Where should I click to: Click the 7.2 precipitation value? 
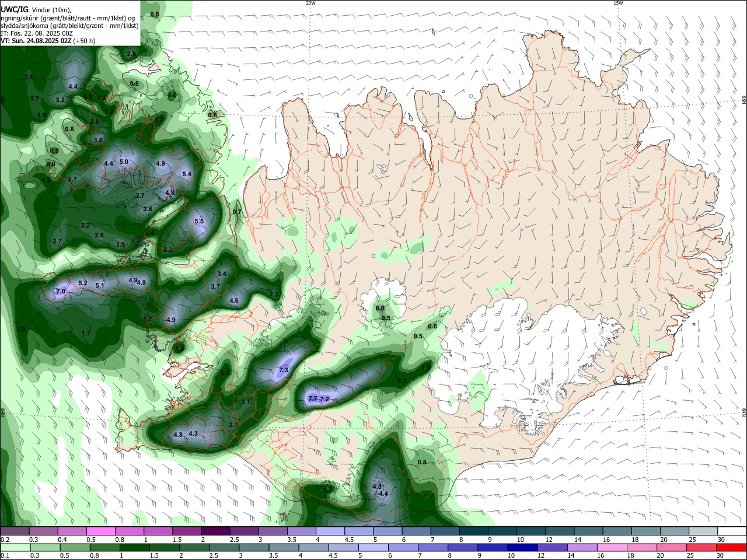pos(325,399)
